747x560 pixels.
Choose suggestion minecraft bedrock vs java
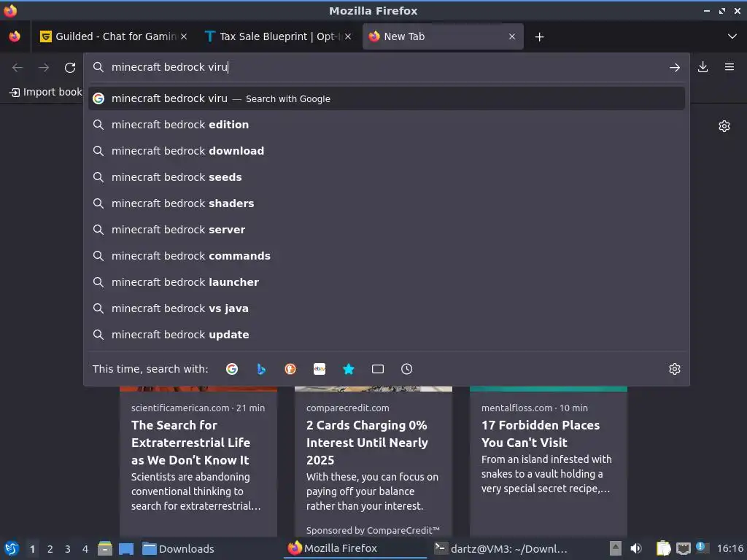point(387,308)
